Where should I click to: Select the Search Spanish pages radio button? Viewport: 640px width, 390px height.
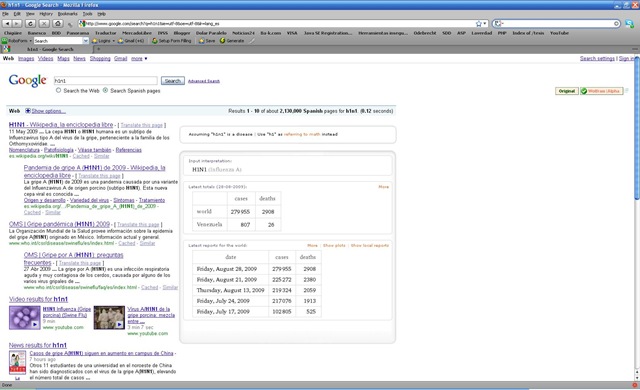tap(105, 91)
